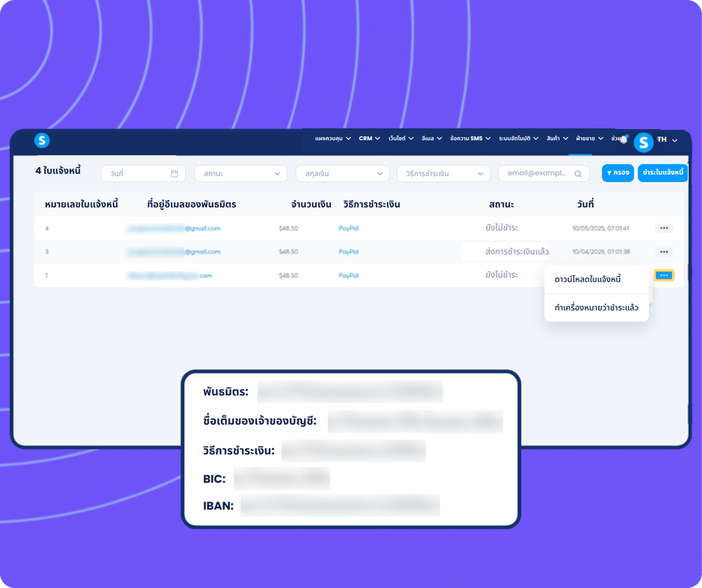Open the user avatar S menu

pos(643,143)
